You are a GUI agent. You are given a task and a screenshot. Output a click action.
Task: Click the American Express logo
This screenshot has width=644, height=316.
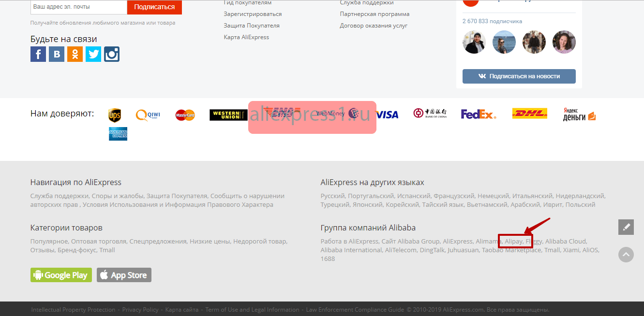tap(118, 134)
